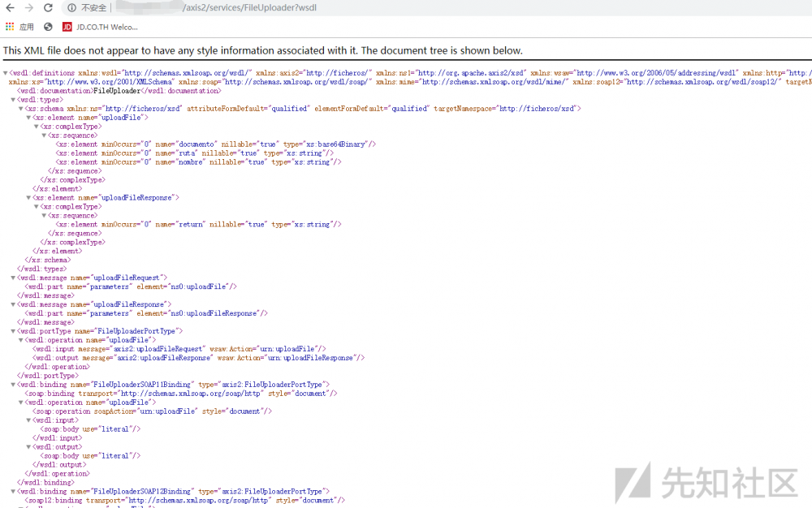812x508 pixels.
Task: Select the element name="nombre" line
Action: coord(199,162)
